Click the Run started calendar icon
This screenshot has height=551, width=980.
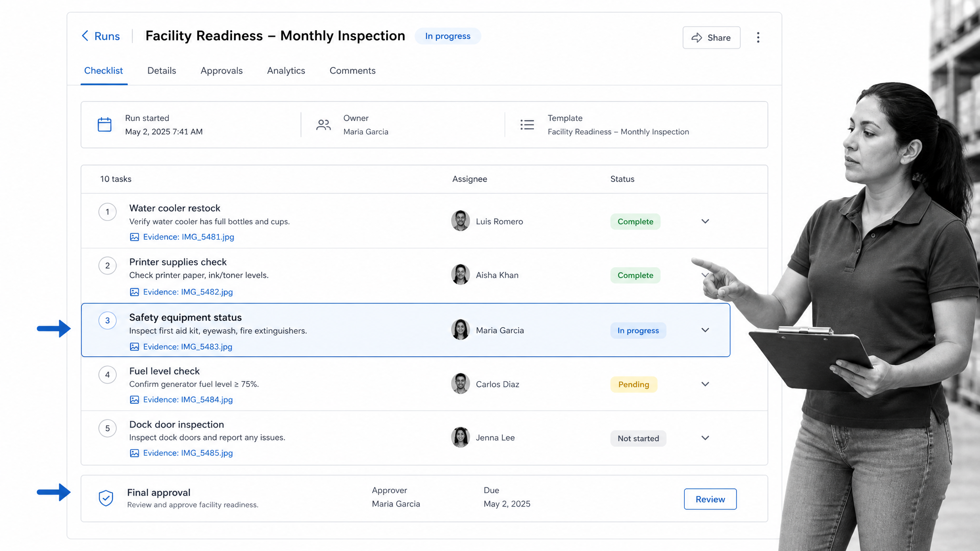pos(104,125)
